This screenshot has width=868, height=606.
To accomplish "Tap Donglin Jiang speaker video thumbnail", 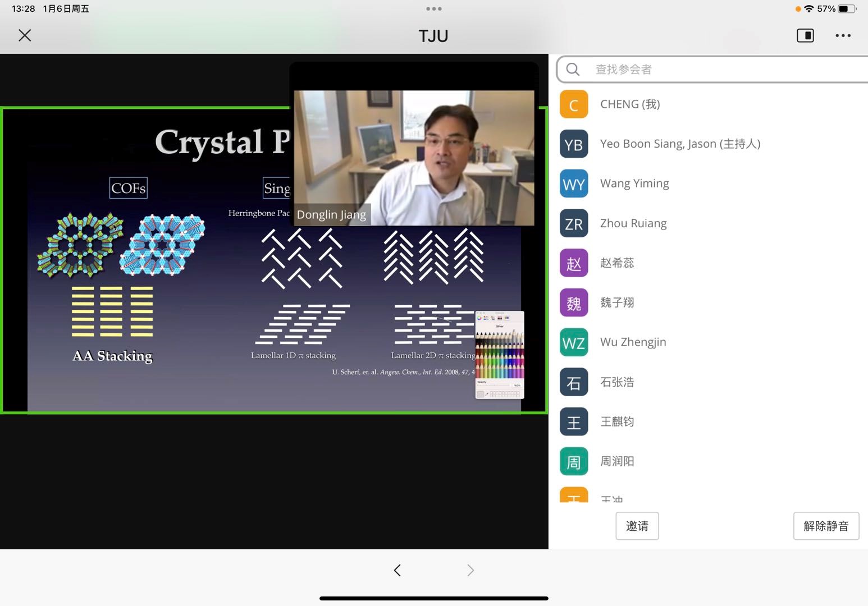I will (414, 157).
